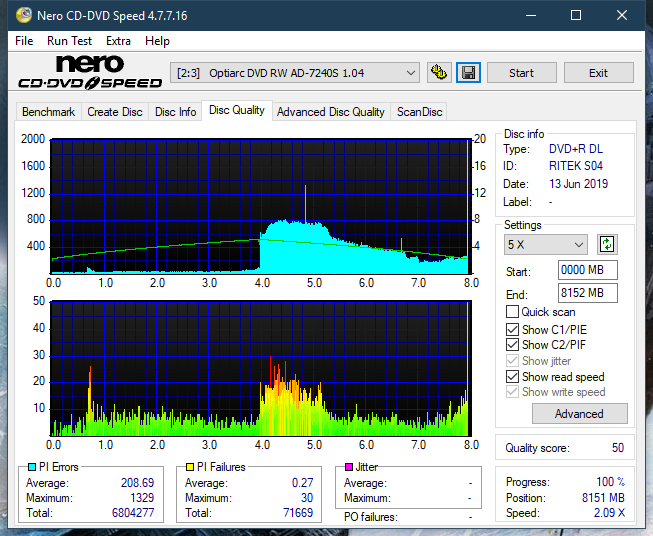Click the green refresh speed icon
This screenshot has height=536, width=653.
(x=607, y=244)
